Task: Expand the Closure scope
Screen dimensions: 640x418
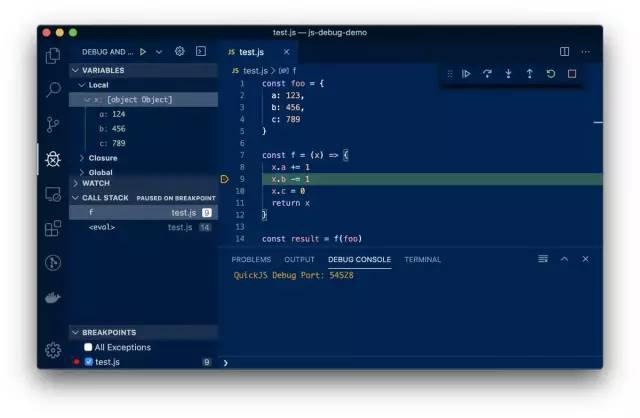Action: click(x=103, y=158)
